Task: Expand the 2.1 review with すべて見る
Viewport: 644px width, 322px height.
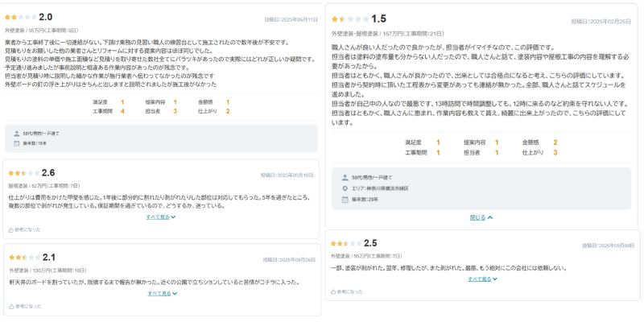Action: tap(163, 294)
